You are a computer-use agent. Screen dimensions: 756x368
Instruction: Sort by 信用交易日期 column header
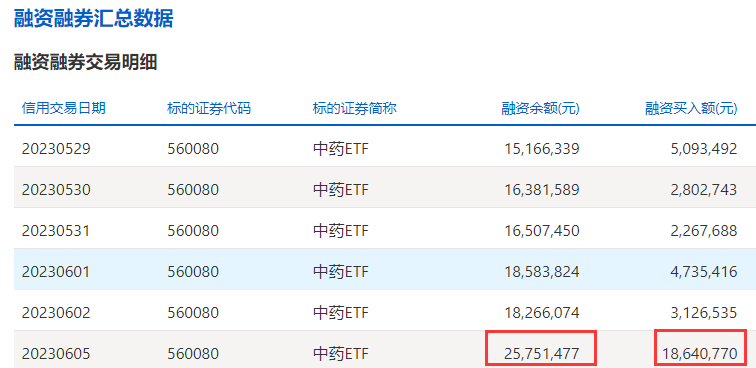(x=64, y=109)
